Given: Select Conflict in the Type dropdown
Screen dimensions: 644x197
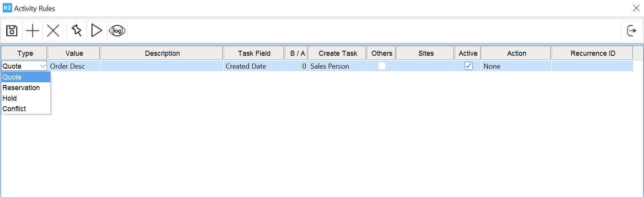Looking at the screenshot, I should 14,109.
